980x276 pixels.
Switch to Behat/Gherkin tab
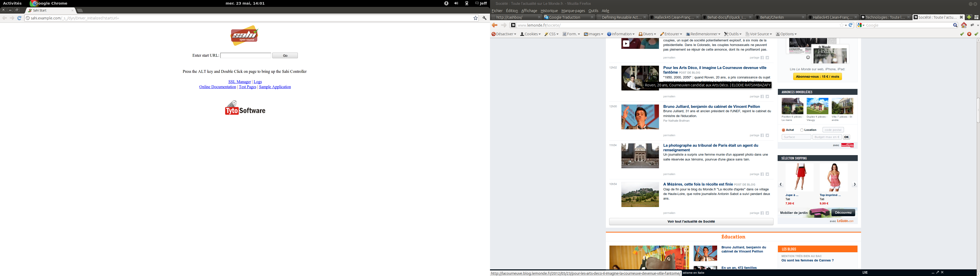[780, 17]
